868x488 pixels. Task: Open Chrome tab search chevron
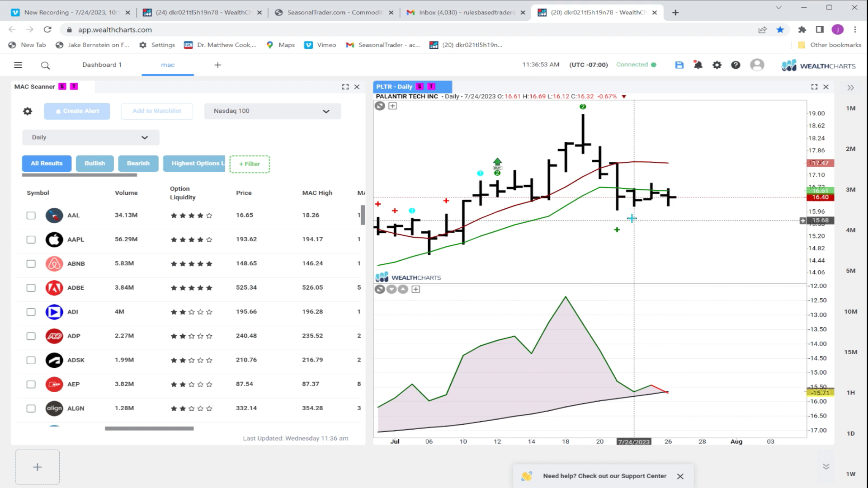(778, 8)
